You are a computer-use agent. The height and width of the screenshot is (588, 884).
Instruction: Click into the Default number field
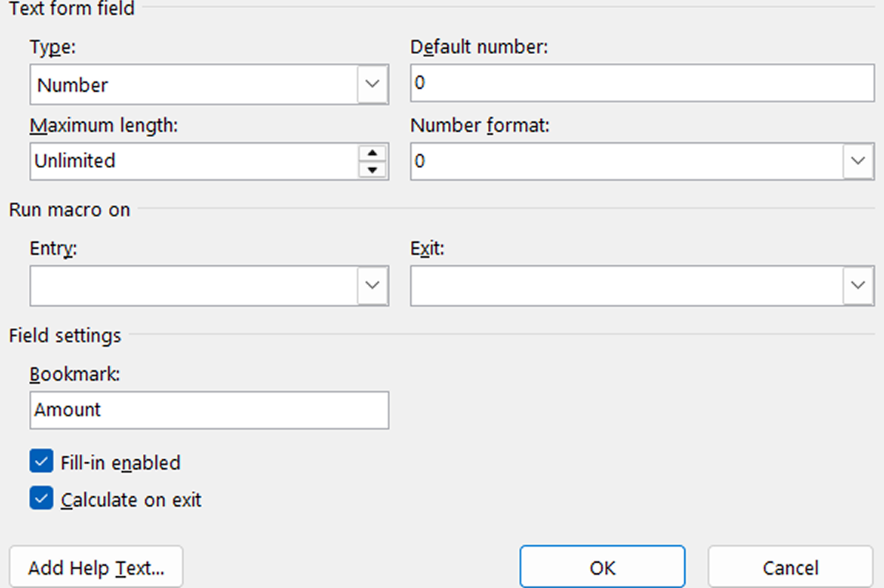pyautogui.click(x=641, y=83)
